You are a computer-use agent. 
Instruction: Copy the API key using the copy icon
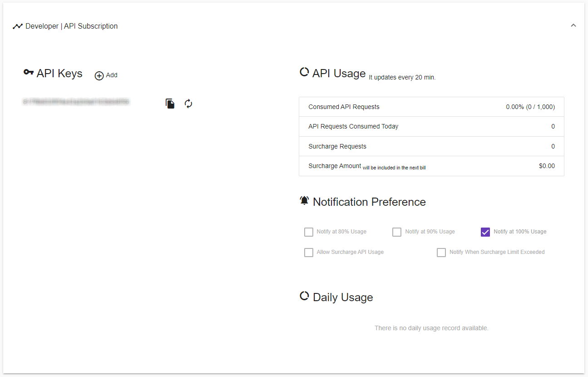169,104
